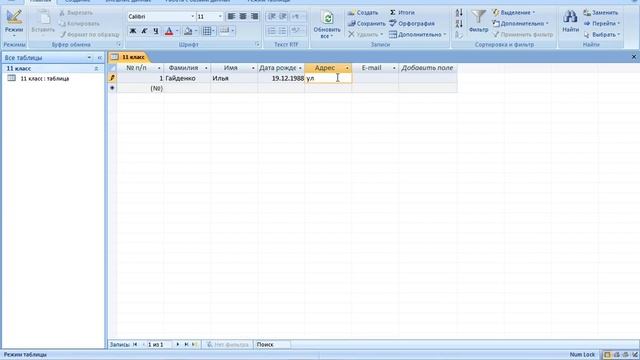The height and width of the screenshot is (360, 640).
Task: Go to first record navigation button
Action: (x=135, y=345)
